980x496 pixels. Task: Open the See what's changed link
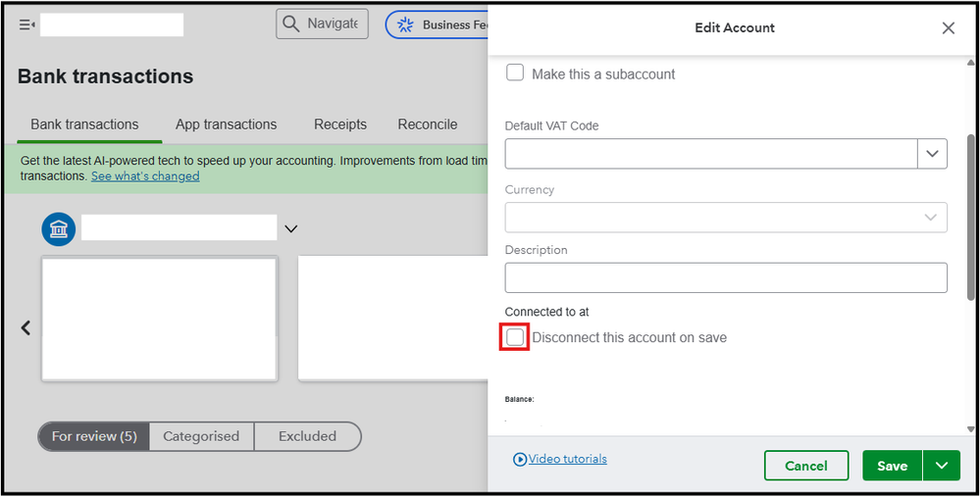(145, 176)
